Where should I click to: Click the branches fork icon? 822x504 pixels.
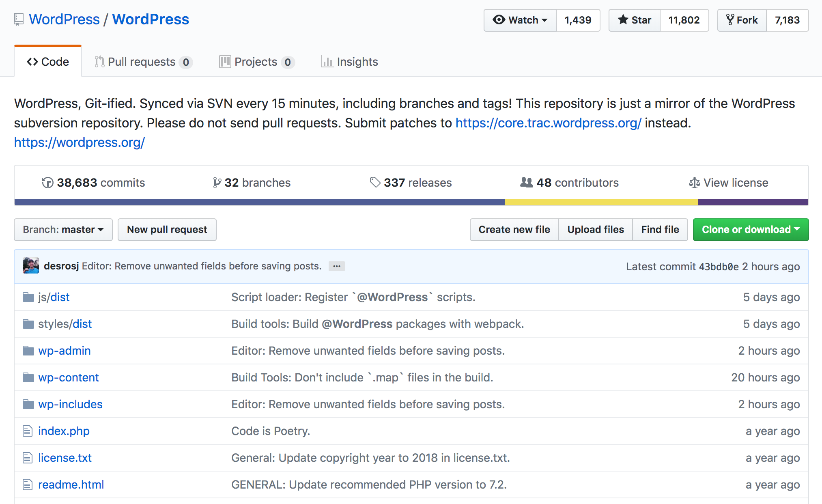tap(217, 183)
